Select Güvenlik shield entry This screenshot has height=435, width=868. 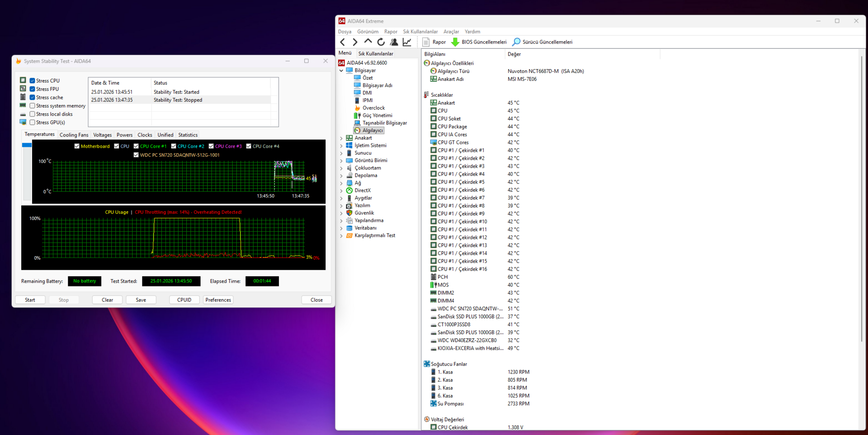coord(364,213)
